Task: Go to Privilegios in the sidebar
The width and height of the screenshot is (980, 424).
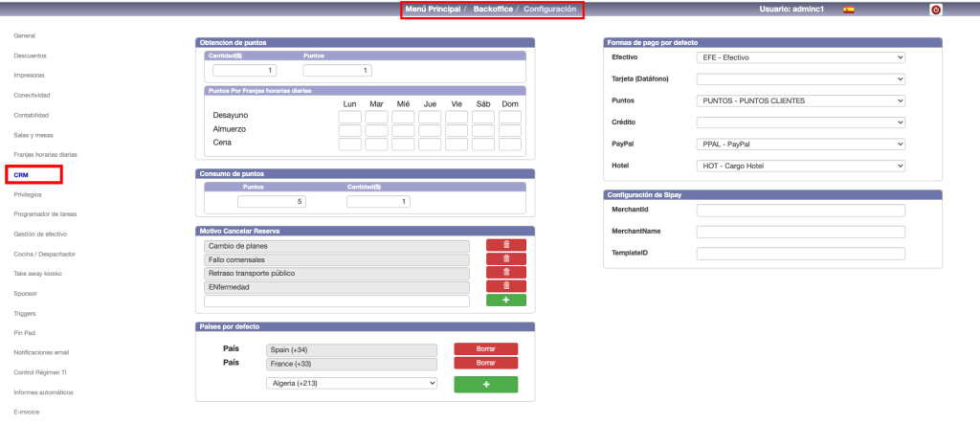Action: (x=28, y=194)
